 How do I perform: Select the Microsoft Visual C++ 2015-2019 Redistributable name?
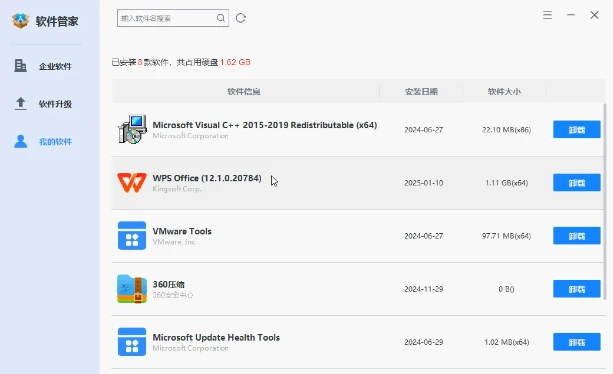[265, 125]
